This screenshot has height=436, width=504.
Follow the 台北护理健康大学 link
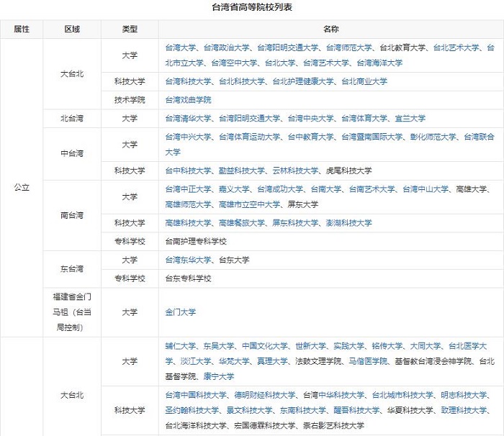[x=303, y=81]
